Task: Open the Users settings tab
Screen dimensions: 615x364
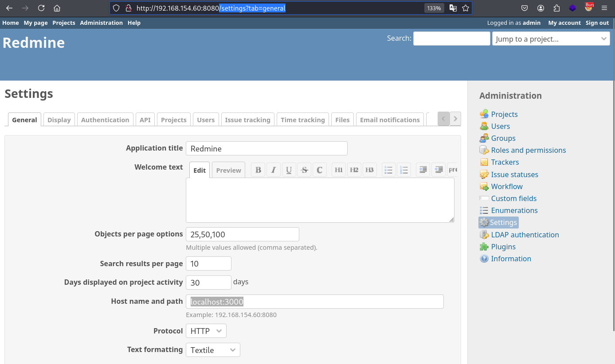Action: point(206,120)
